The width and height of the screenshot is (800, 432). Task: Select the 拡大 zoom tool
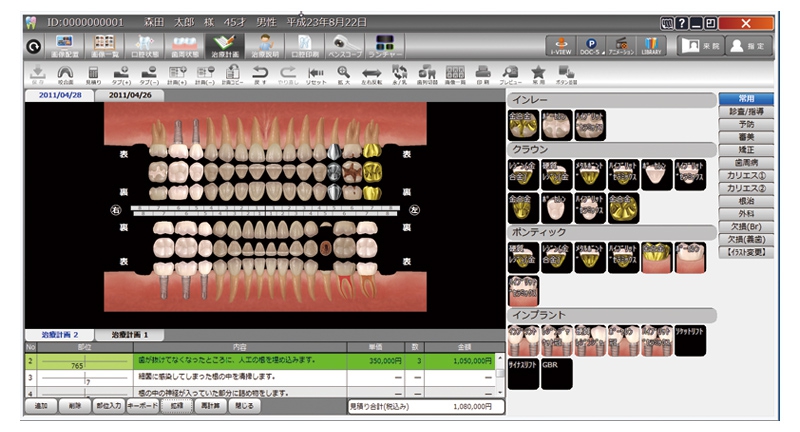pos(343,73)
